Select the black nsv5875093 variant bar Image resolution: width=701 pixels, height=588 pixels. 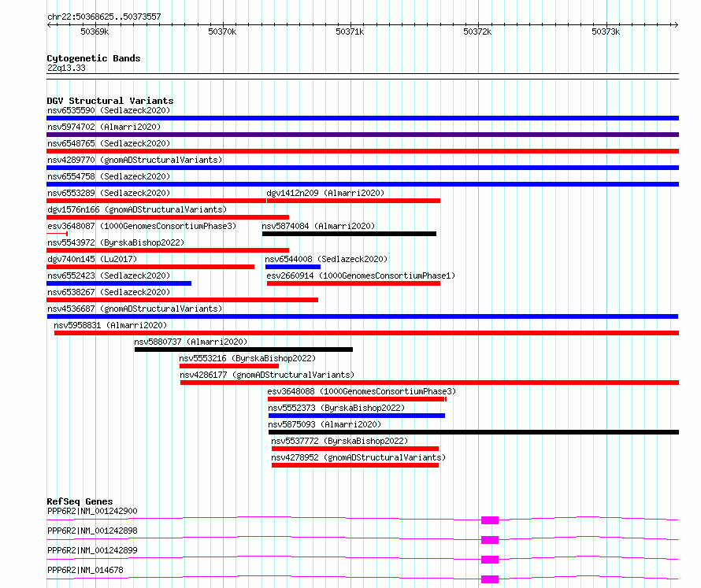click(x=473, y=432)
